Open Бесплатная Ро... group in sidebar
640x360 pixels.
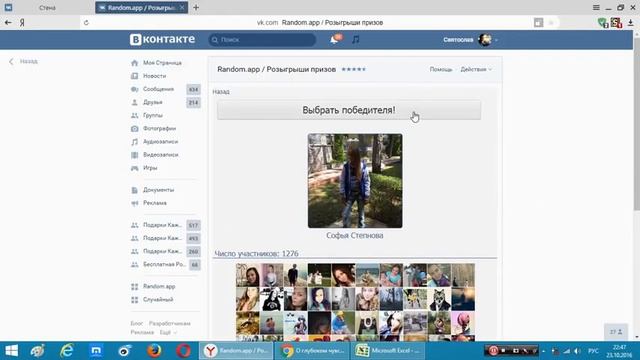(164, 264)
